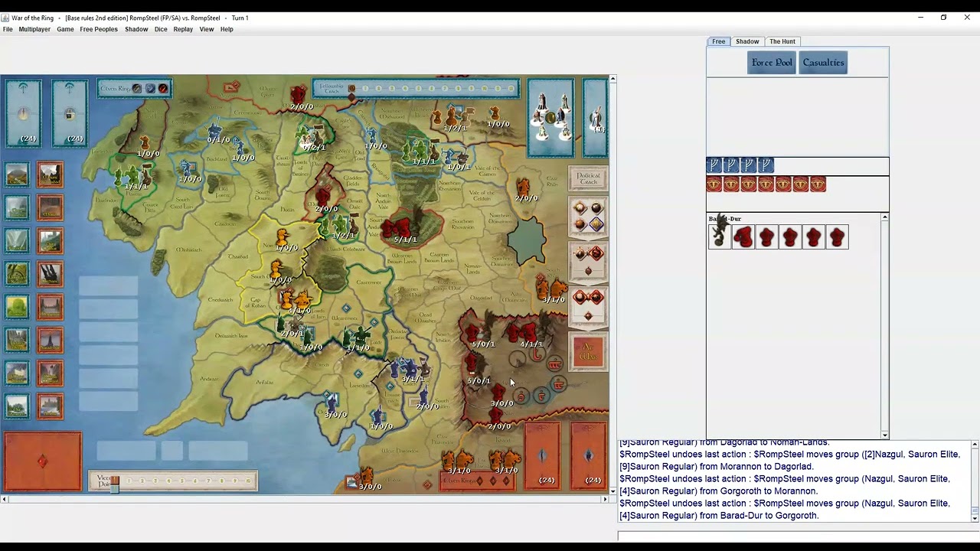Switch to The Hunt tab
The image size is (980, 551).
point(782,41)
